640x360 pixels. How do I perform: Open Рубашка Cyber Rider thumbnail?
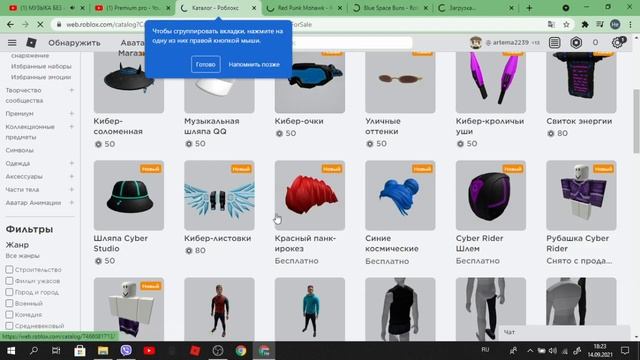(581, 195)
